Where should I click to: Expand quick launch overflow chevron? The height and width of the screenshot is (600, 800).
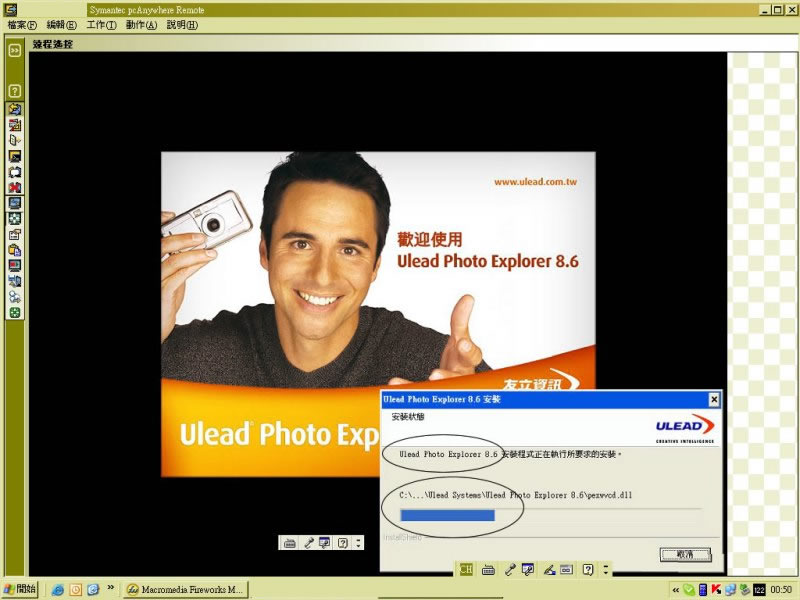[110, 588]
